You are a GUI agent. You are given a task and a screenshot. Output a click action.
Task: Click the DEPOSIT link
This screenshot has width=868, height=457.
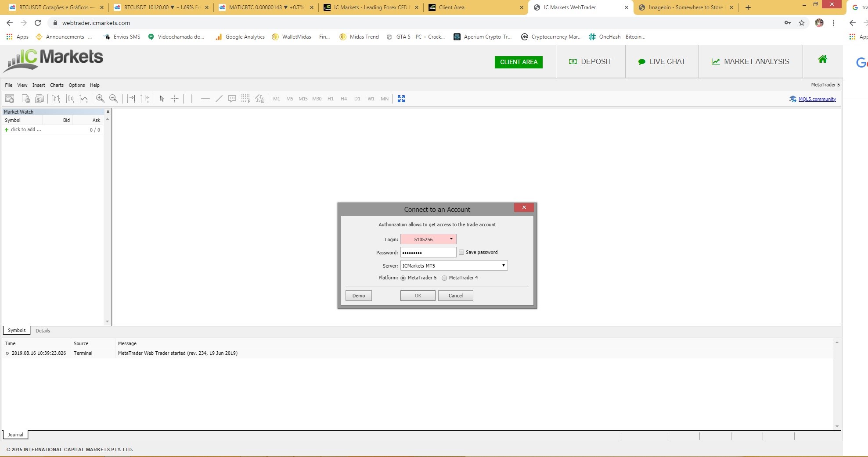coord(591,61)
